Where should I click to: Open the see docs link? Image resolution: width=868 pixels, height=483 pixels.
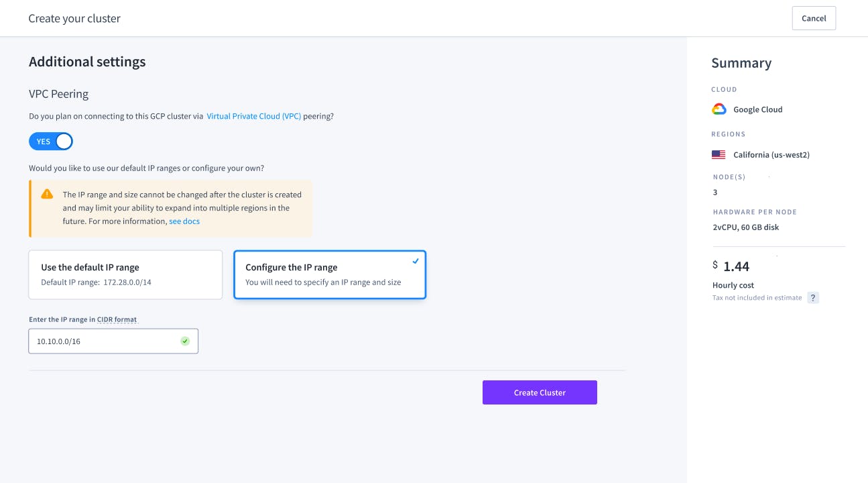click(x=184, y=221)
